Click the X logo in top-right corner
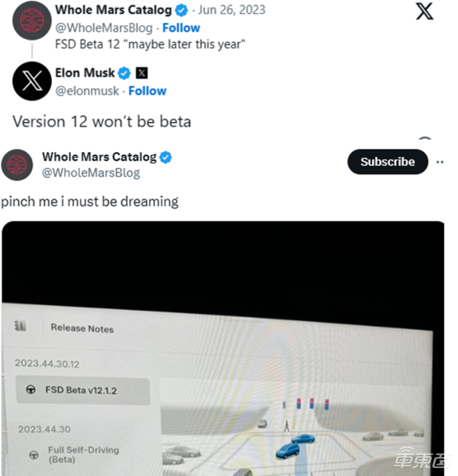This screenshot has width=458, height=476. pos(425,11)
